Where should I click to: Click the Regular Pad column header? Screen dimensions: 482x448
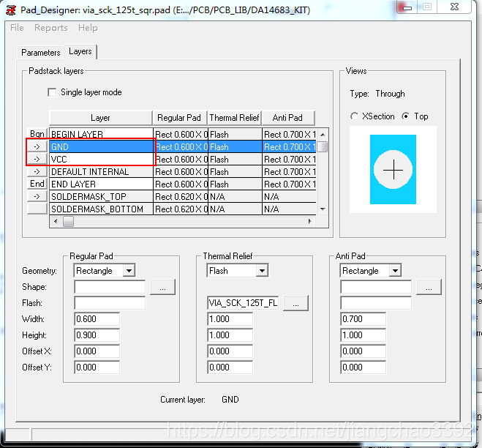179,118
